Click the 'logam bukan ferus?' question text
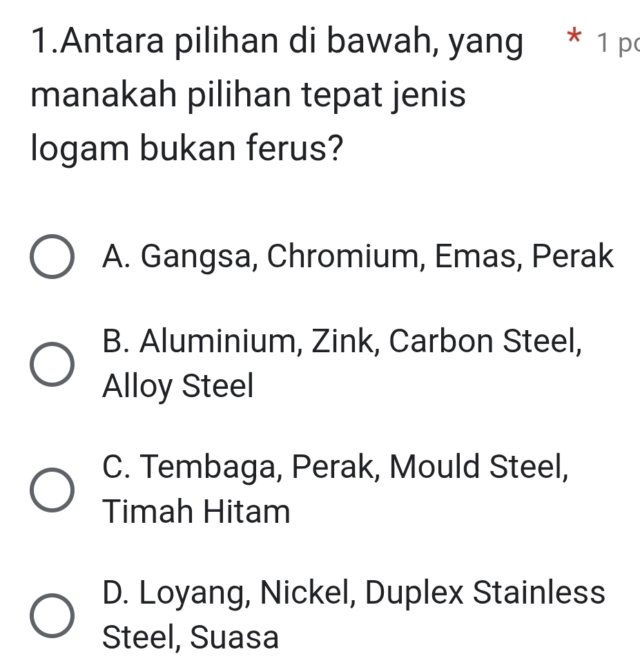 tap(188, 149)
